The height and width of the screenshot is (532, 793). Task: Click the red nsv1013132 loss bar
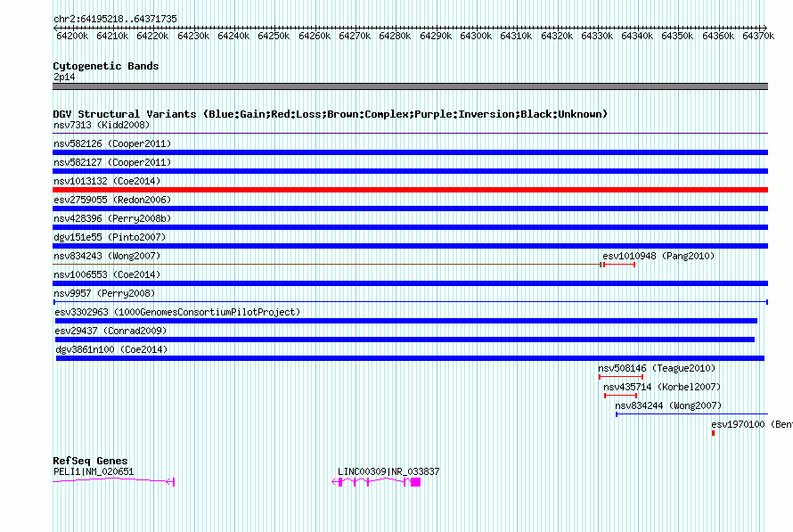[x=410, y=190]
